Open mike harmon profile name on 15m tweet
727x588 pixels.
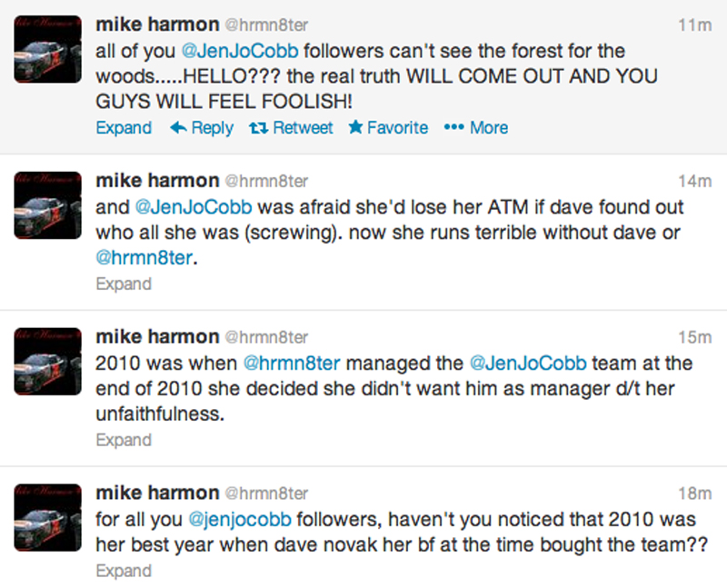point(156,337)
